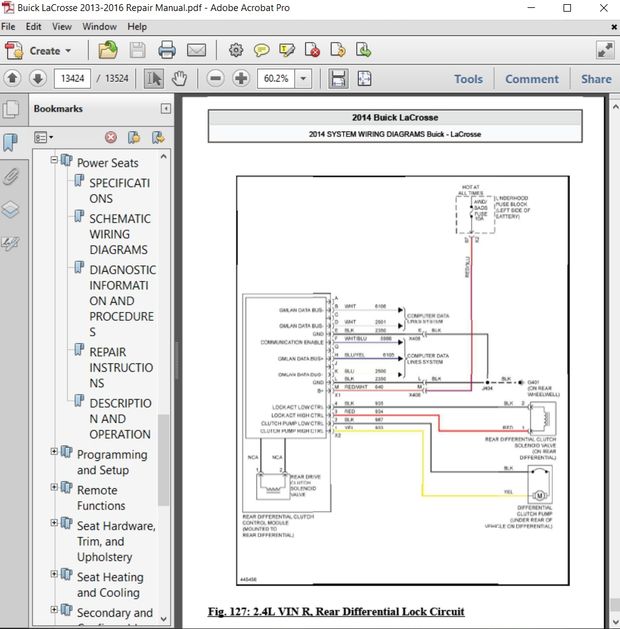Choose the Hand pan tool

point(179,79)
